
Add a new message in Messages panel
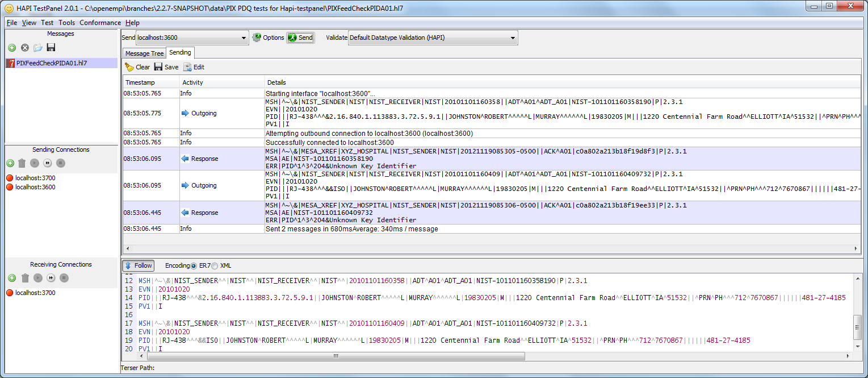(x=11, y=48)
